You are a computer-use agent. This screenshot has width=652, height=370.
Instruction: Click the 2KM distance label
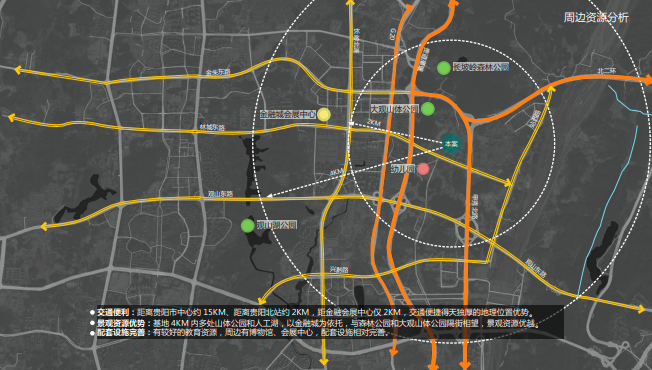(374, 123)
